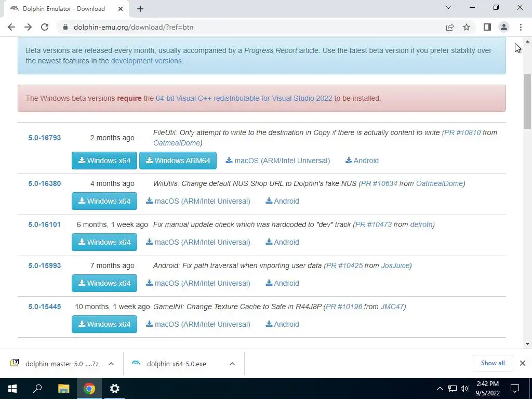Screen dimensions: 532x399
Task: Download macOS build for 5.0-15993
Action: (198, 283)
